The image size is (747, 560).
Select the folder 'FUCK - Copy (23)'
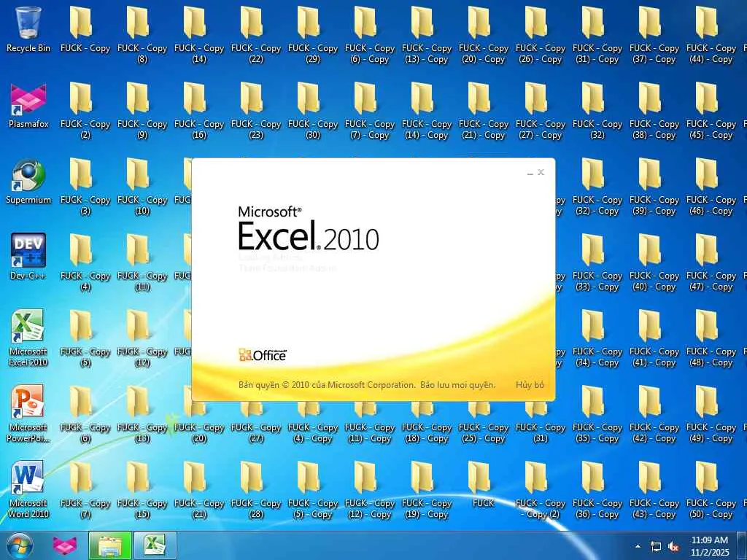click(256, 111)
